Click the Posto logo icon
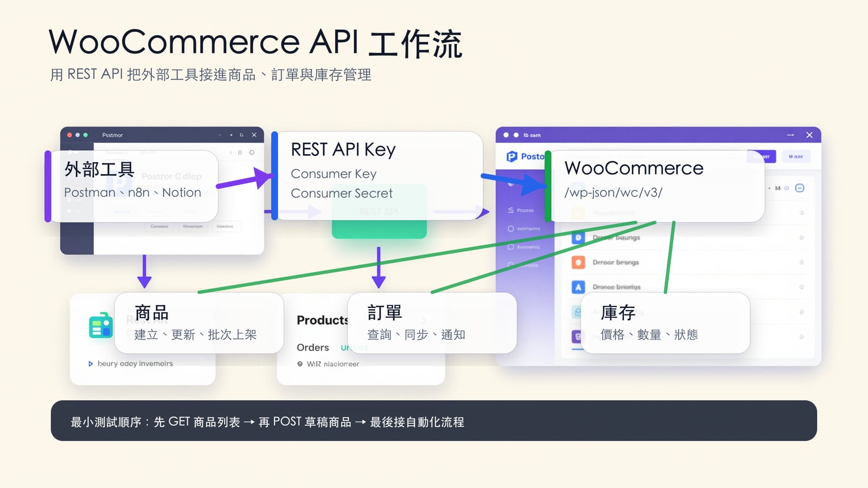 (x=512, y=157)
